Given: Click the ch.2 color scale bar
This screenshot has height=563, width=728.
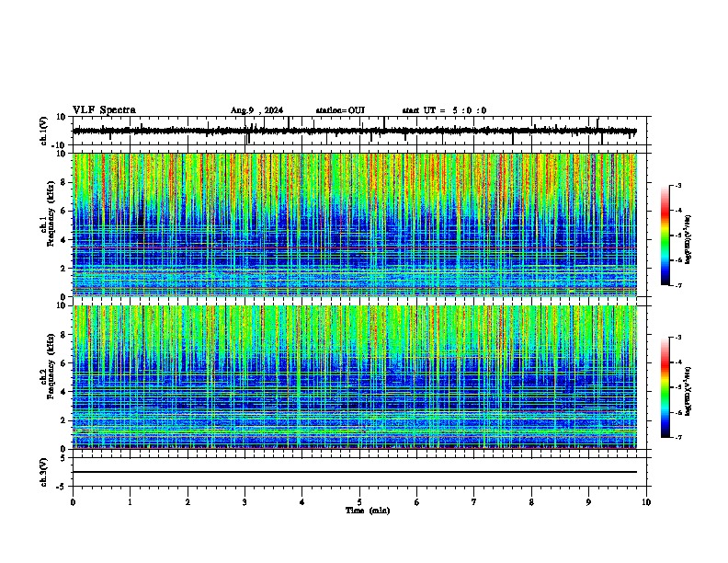Looking at the screenshot, I should tap(665, 387).
